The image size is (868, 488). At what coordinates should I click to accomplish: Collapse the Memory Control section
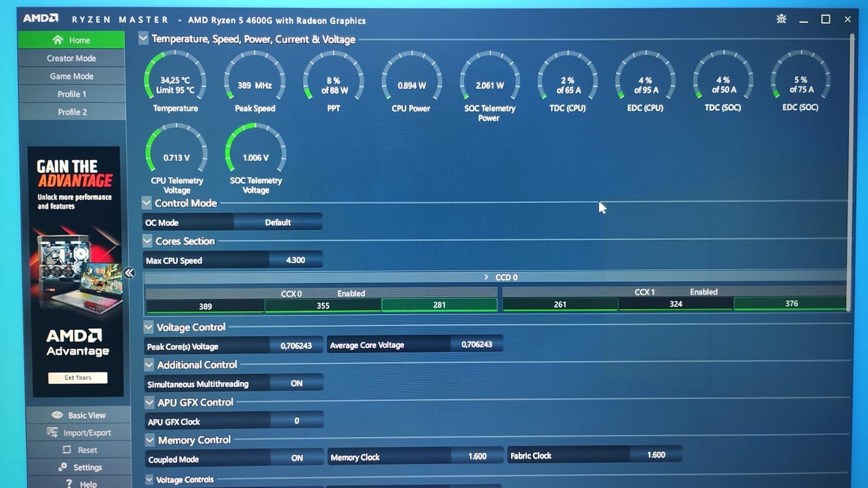[150, 440]
